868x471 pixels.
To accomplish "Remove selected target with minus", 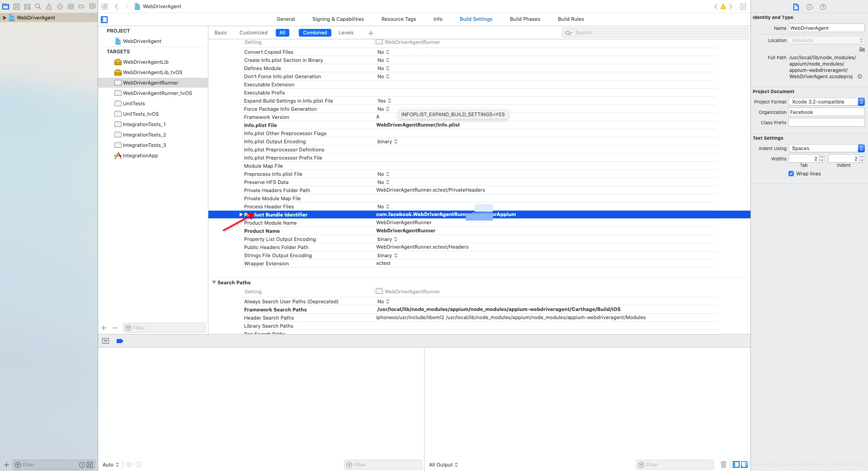I will pyautogui.click(x=115, y=328).
